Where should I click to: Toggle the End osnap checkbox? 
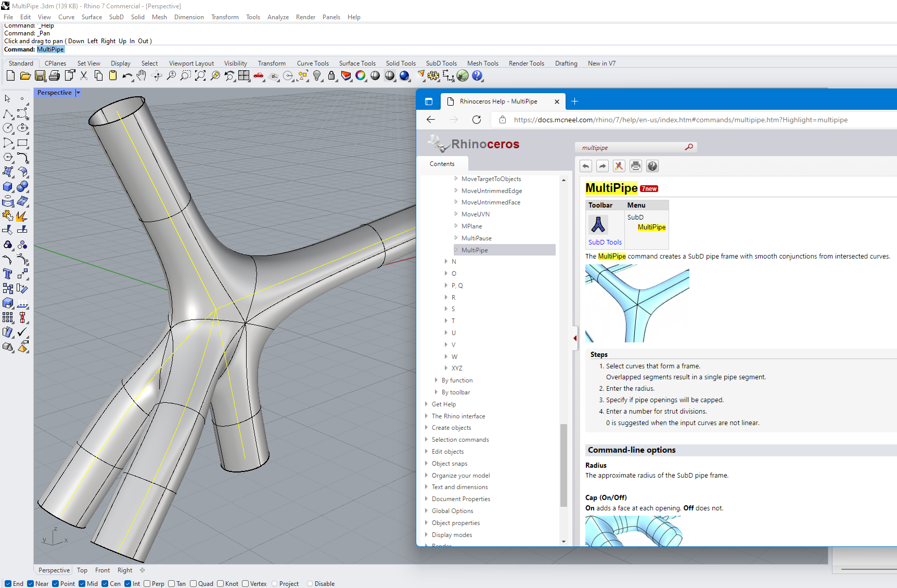8,584
